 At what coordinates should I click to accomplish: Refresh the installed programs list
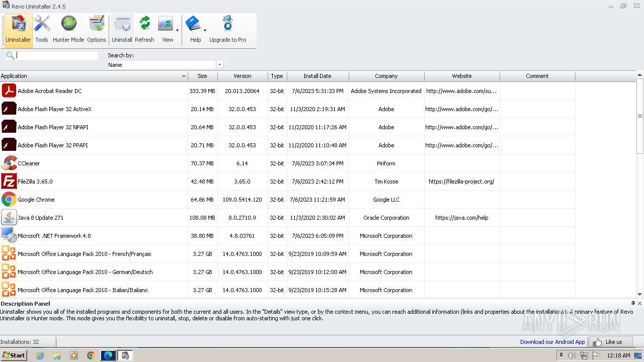click(144, 30)
